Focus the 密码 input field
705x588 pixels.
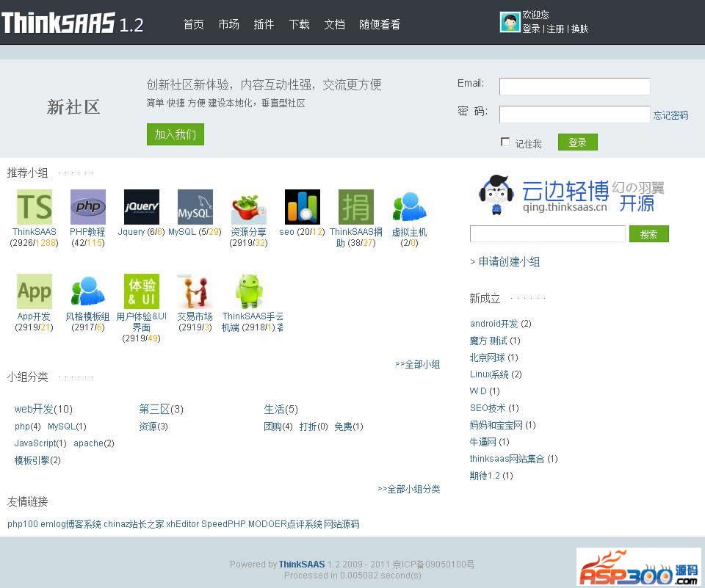[574, 115]
